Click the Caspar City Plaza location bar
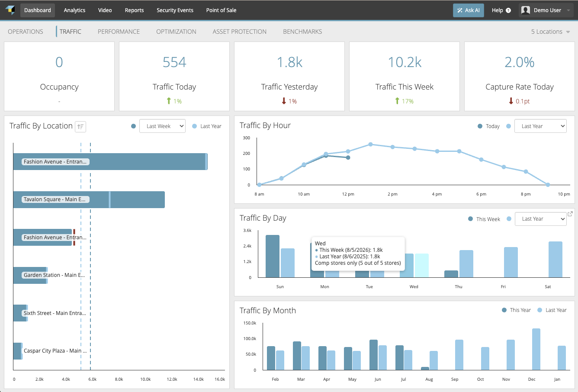The image size is (578, 392). 18,351
